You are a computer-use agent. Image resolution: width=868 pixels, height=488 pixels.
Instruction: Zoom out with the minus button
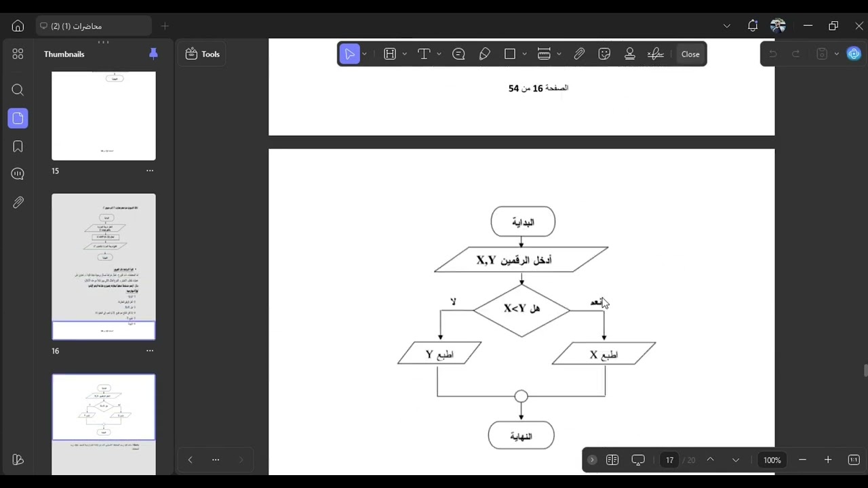(x=802, y=460)
